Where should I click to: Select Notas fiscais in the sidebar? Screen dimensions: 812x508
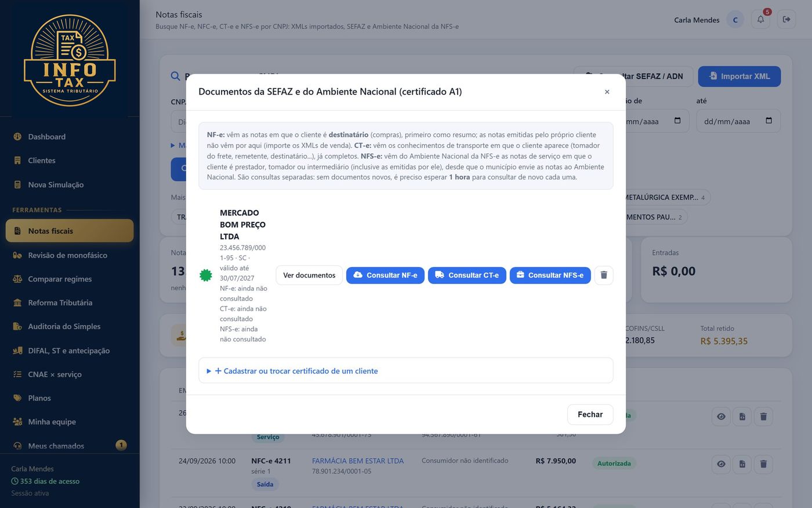(70, 230)
